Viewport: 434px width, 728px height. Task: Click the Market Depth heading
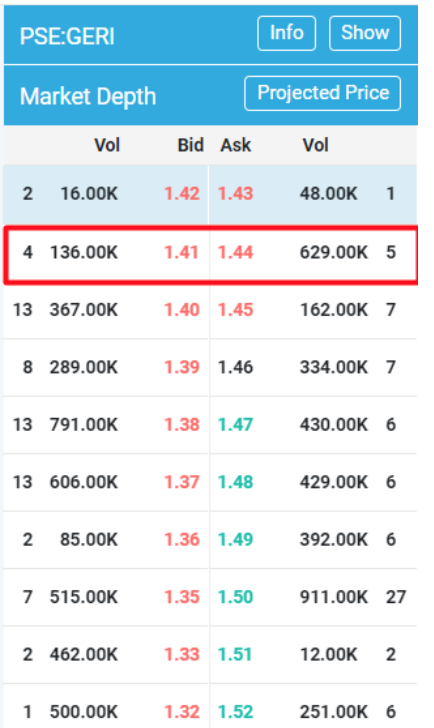[88, 97]
